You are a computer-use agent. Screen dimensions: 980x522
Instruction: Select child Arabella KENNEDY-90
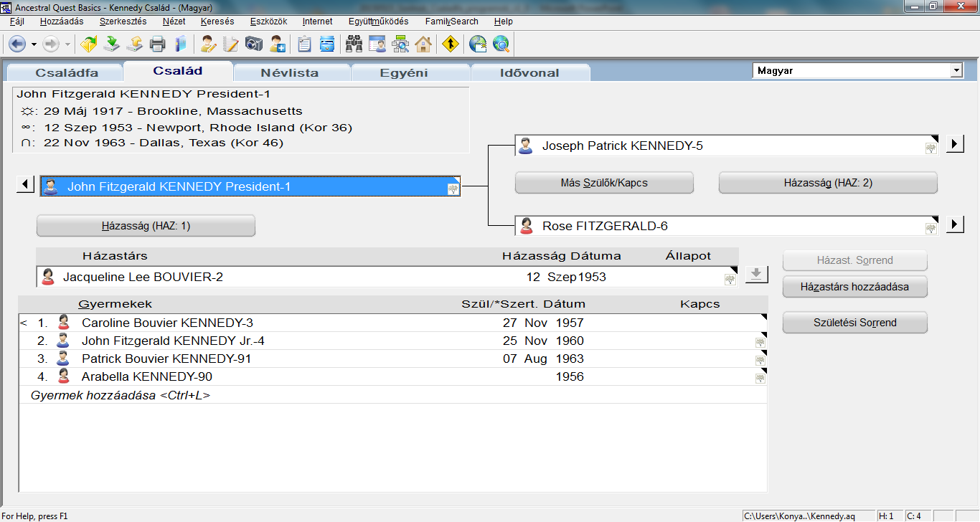[392, 376]
